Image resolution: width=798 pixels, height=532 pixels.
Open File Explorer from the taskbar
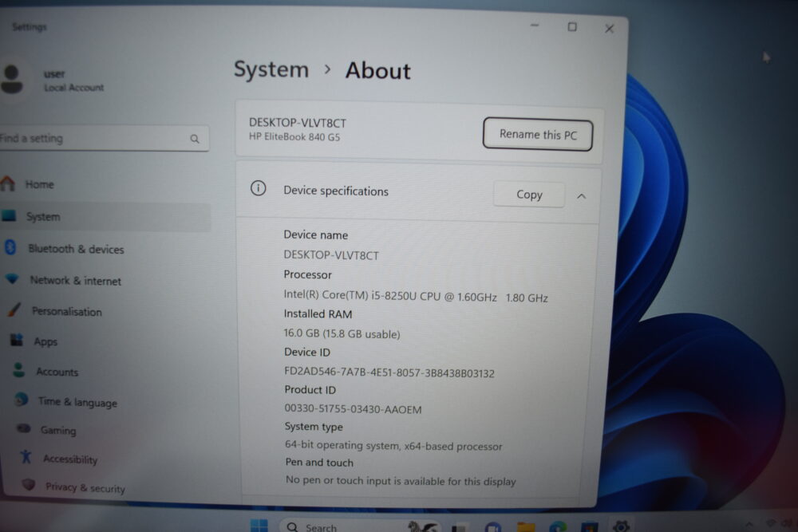click(x=526, y=527)
